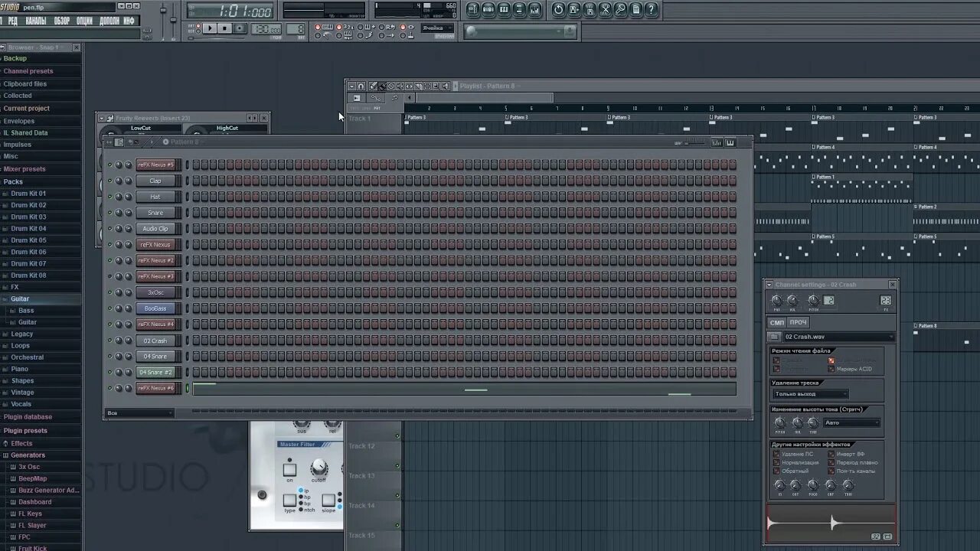This screenshot has height=551, width=980.
Task: Select the paint brush tool in the Playlist
Action: pyautogui.click(x=382, y=86)
